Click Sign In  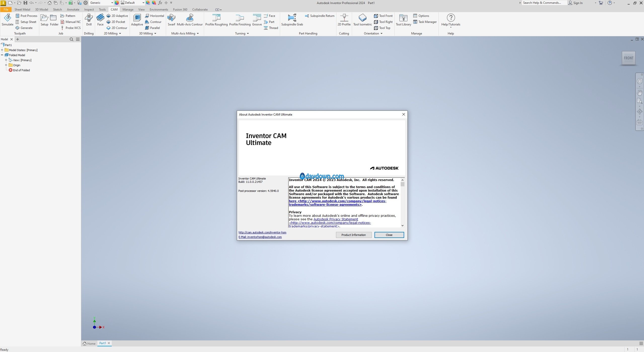coord(576,3)
